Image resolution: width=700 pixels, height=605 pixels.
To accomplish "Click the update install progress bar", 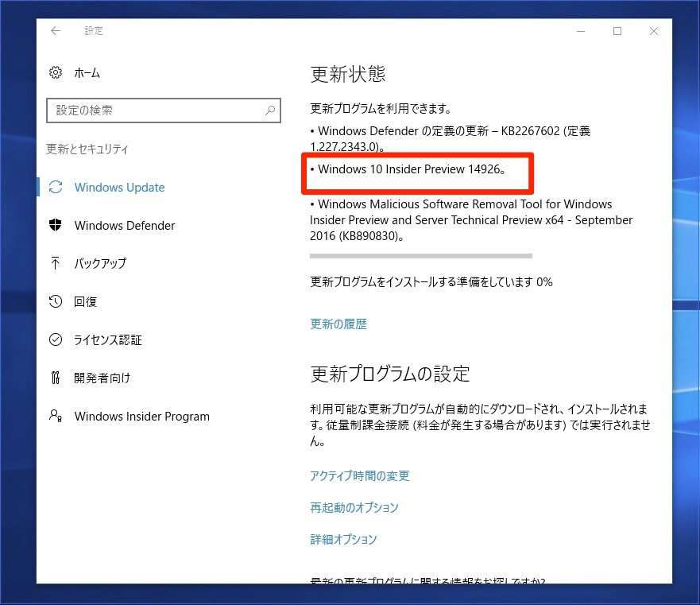I will (420, 256).
